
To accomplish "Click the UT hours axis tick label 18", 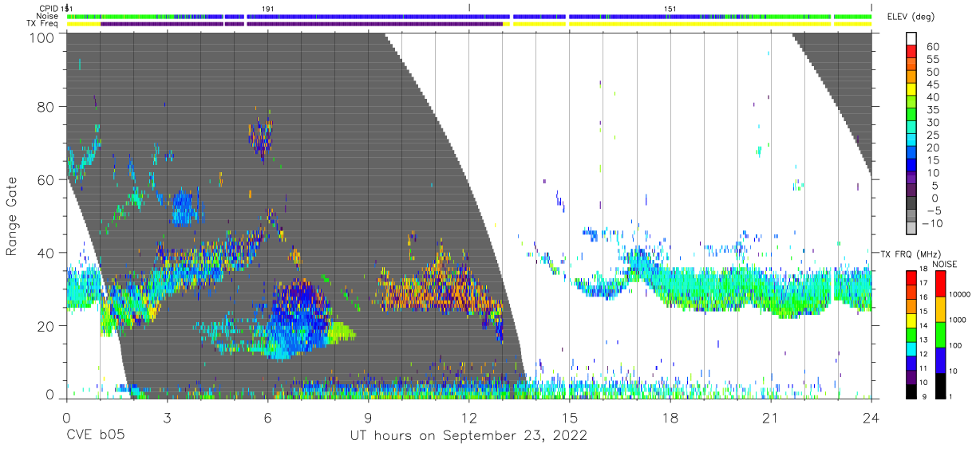I will click(670, 417).
